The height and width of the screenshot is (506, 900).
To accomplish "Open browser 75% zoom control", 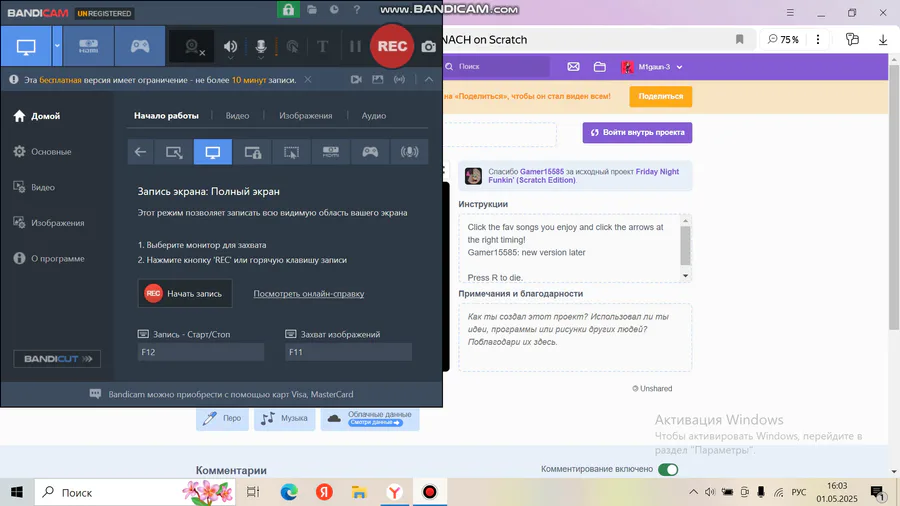I will (783, 40).
